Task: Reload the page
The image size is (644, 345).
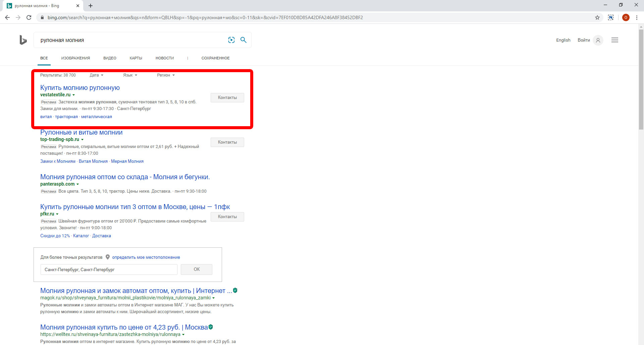Action: pyautogui.click(x=29, y=17)
